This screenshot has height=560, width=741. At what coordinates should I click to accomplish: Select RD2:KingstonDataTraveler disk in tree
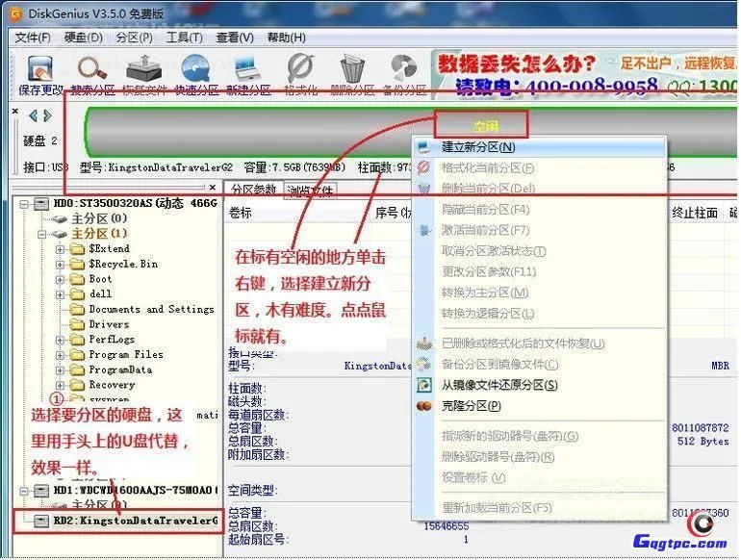pos(135,521)
